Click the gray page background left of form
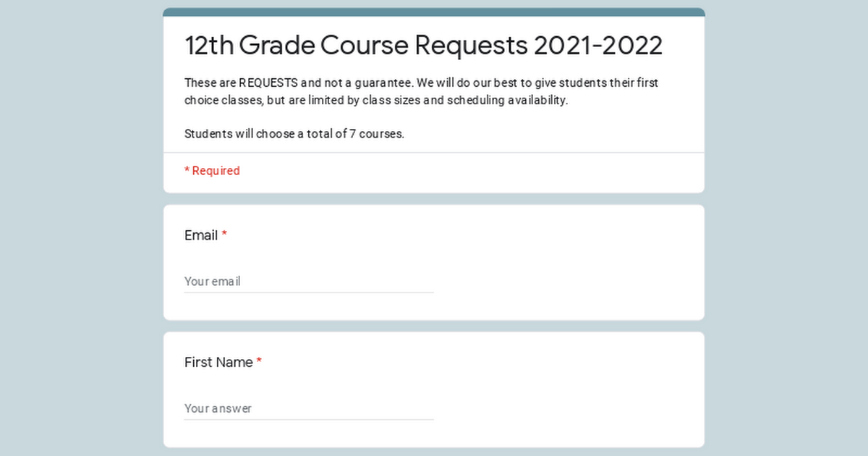This screenshot has width=868, height=456. point(81,228)
